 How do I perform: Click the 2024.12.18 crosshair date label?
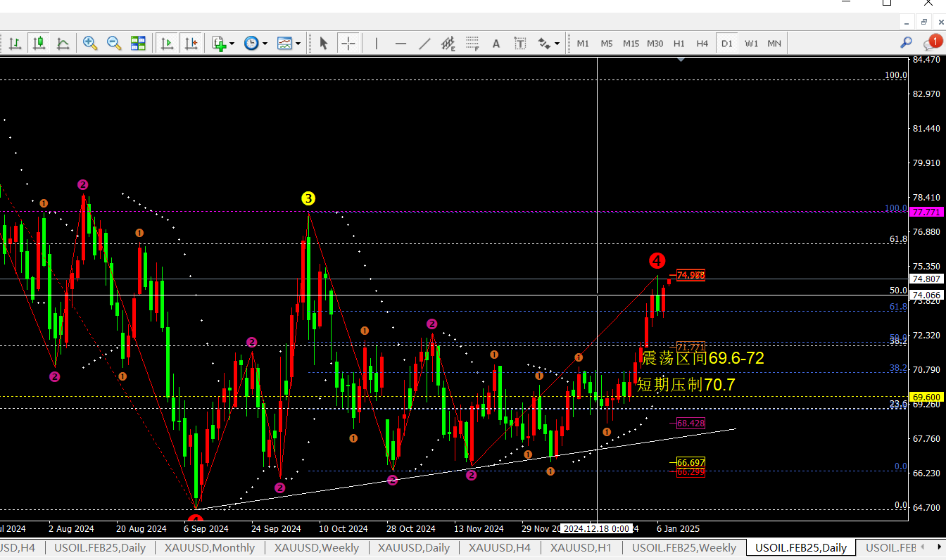pos(597,528)
